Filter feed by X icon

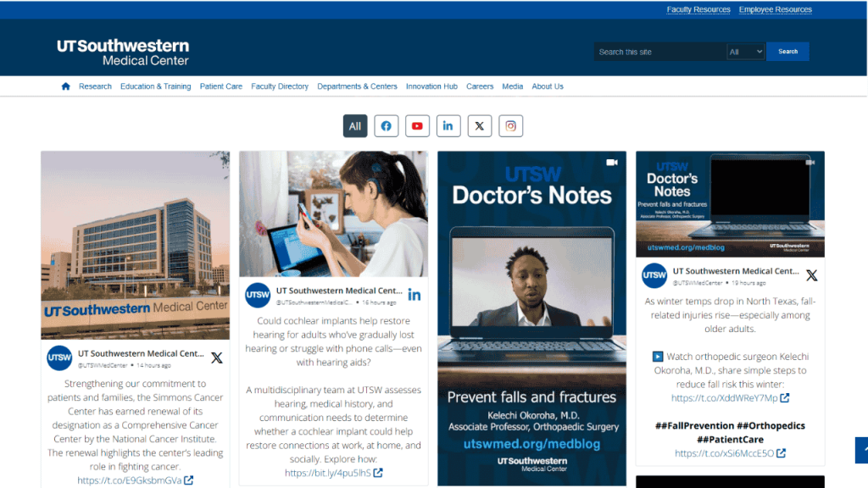coord(480,126)
